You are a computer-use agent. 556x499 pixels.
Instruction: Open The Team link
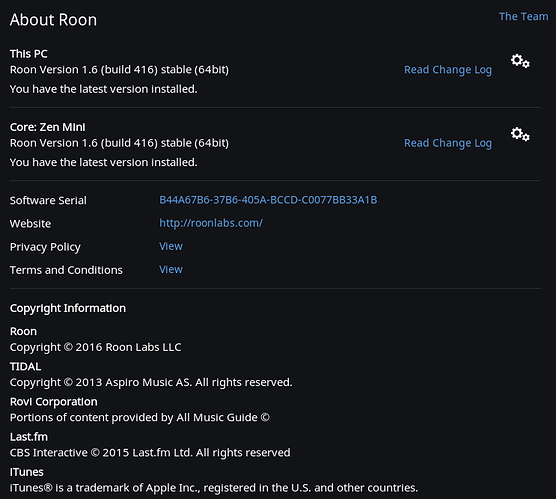523,17
